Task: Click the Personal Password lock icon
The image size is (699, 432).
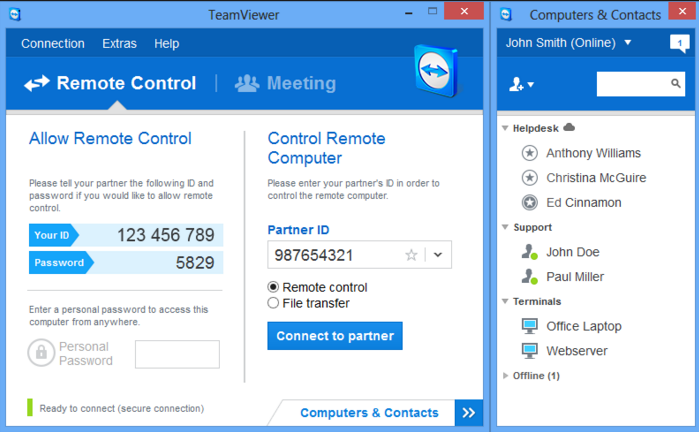Action: 41,353
